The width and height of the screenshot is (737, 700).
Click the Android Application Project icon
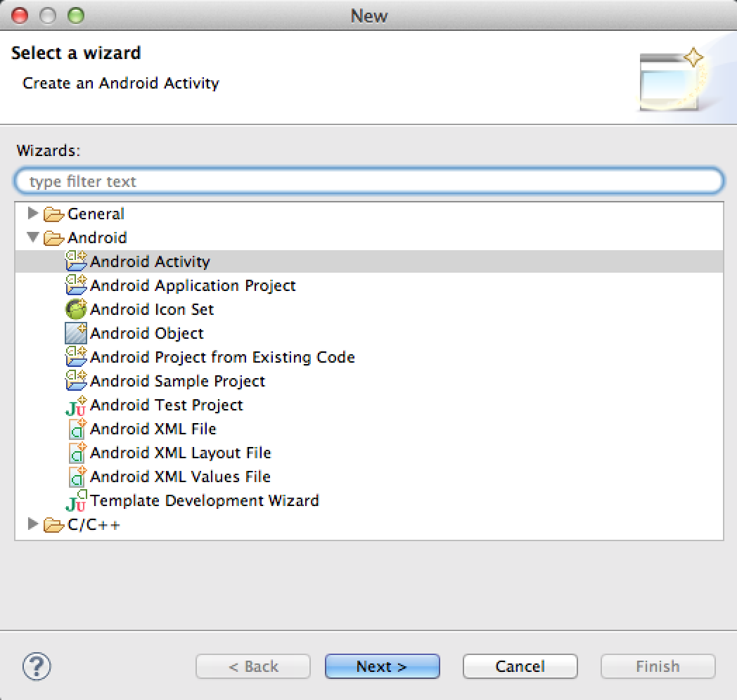tap(76, 285)
